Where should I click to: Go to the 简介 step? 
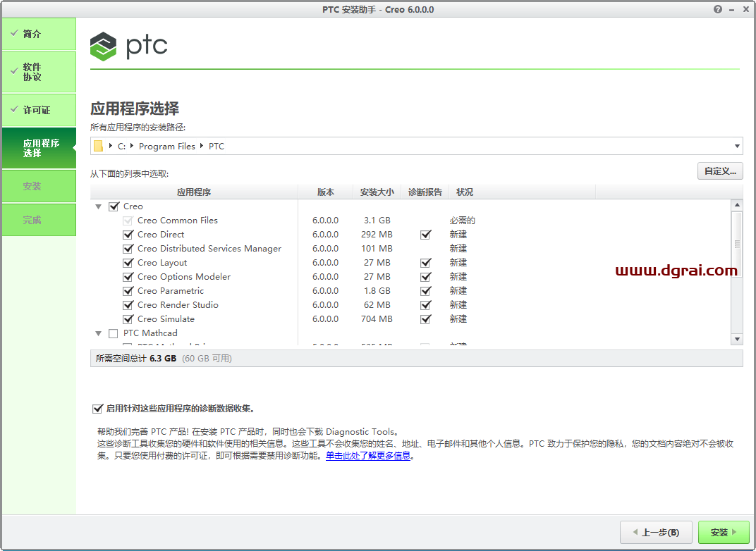(x=39, y=34)
